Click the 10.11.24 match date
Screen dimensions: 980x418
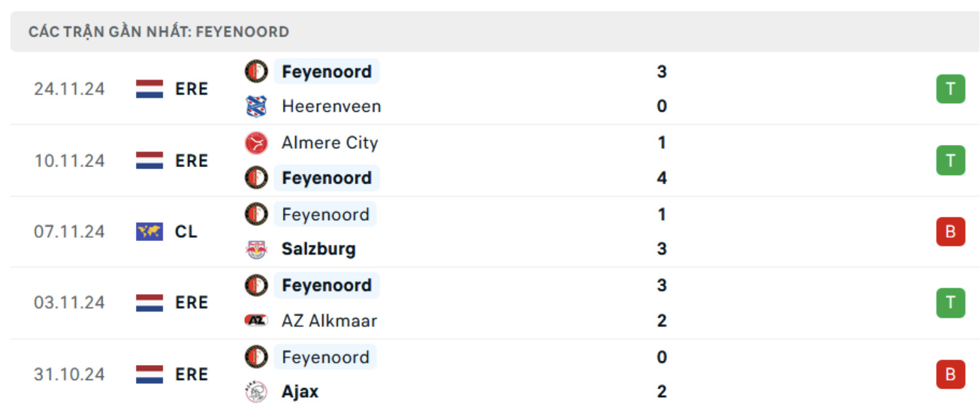coord(69,161)
